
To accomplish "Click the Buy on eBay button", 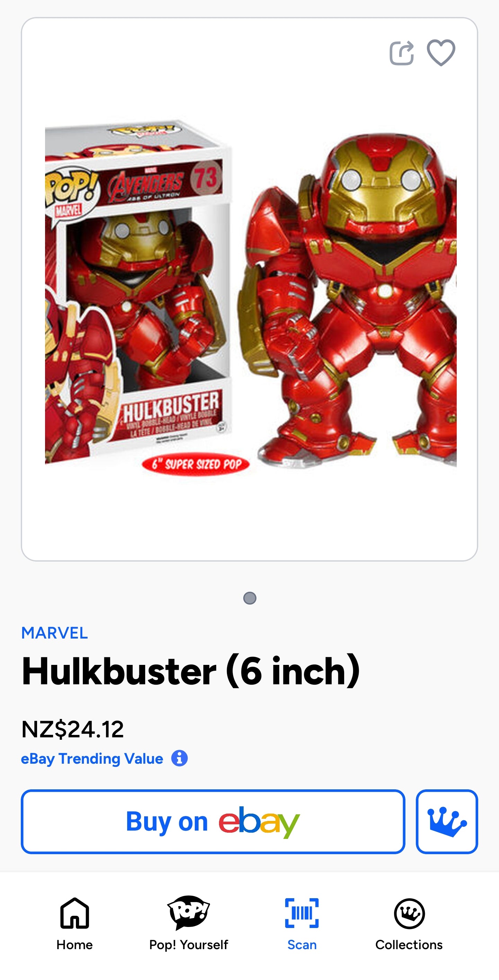I will 213,821.
